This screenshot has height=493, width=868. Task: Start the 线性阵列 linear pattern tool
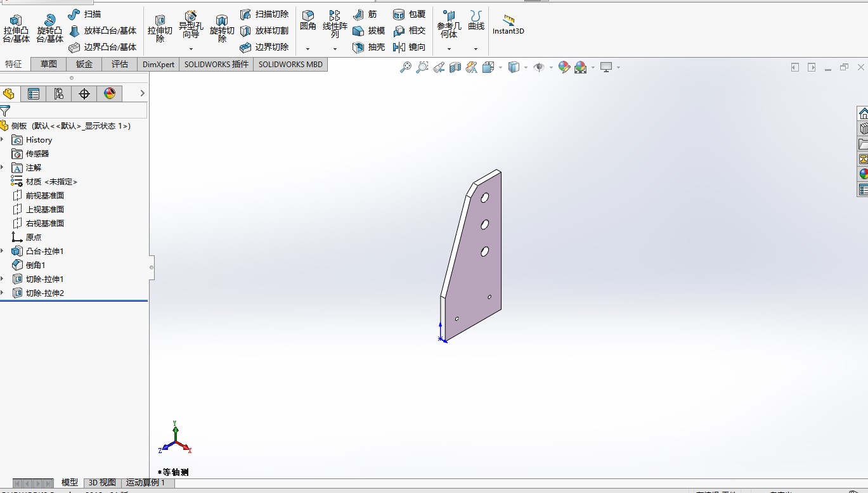[335, 24]
